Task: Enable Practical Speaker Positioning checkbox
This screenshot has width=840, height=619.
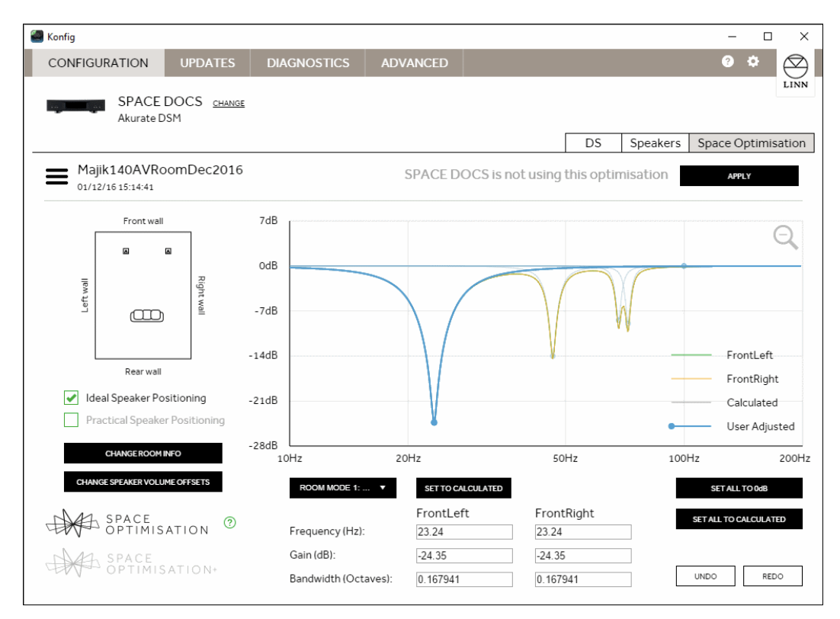Action: click(x=71, y=419)
